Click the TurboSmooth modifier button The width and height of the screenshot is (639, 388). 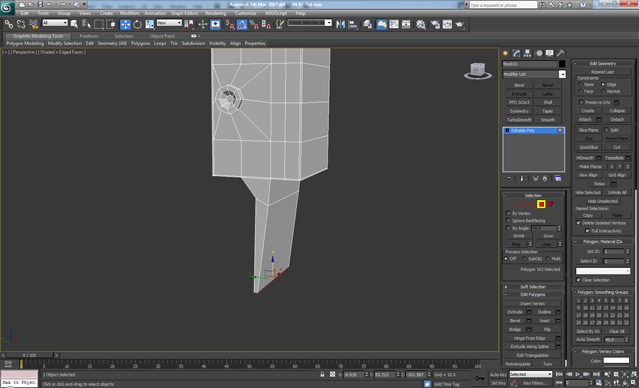tap(519, 120)
